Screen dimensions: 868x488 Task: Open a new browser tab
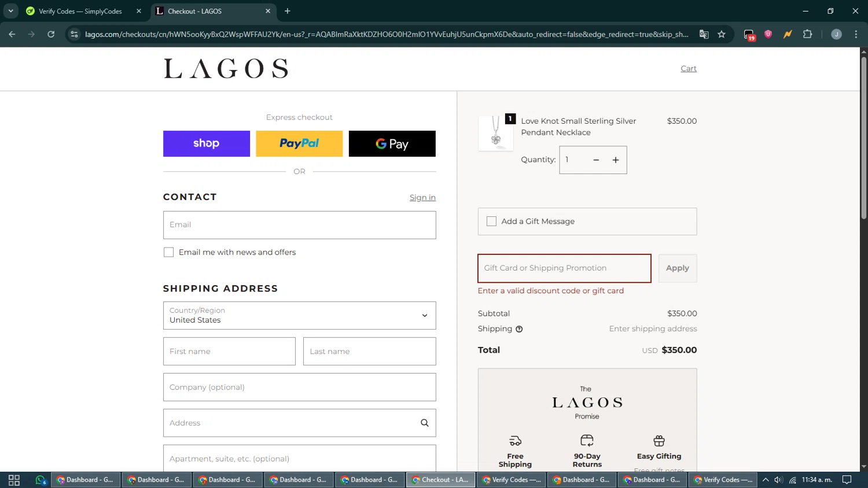click(288, 11)
